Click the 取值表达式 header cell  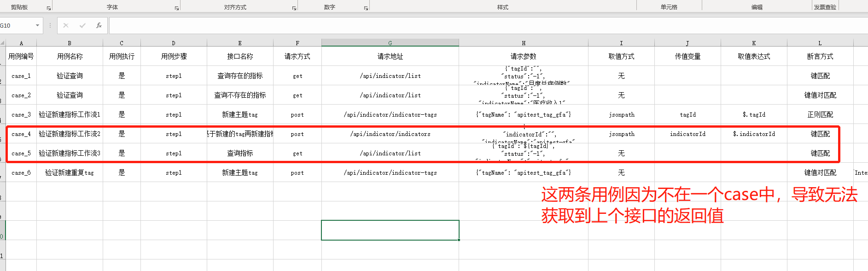pyautogui.click(x=754, y=56)
